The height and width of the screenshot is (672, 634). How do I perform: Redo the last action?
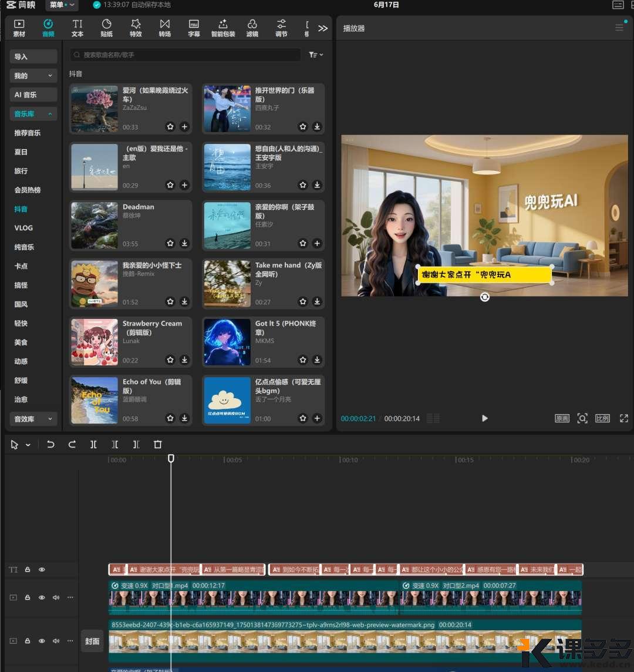coord(72,445)
